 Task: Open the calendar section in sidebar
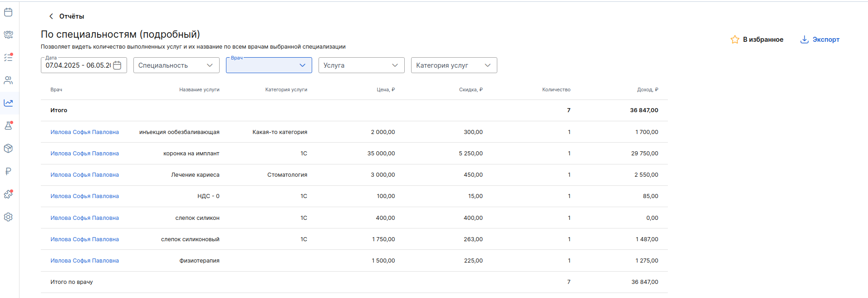pos(8,12)
